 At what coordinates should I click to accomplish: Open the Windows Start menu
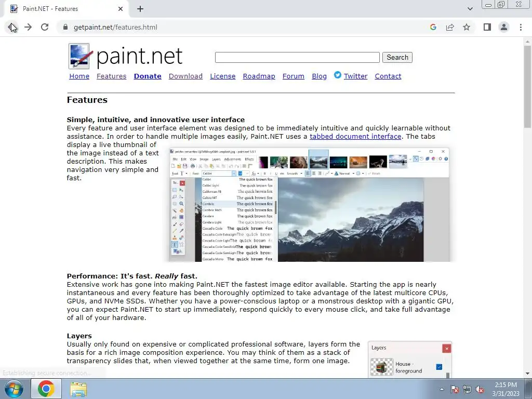click(14, 389)
